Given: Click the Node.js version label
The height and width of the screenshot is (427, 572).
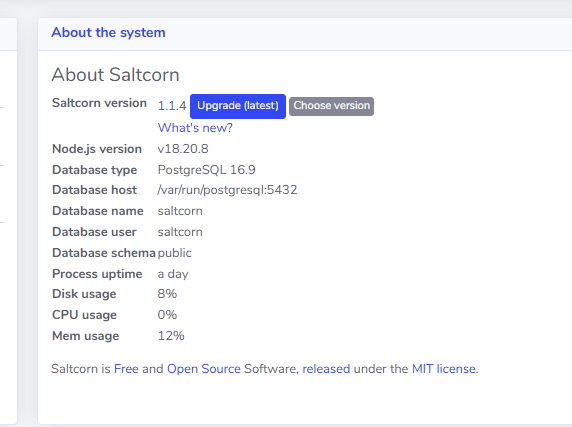Looking at the screenshot, I should click(x=97, y=149).
